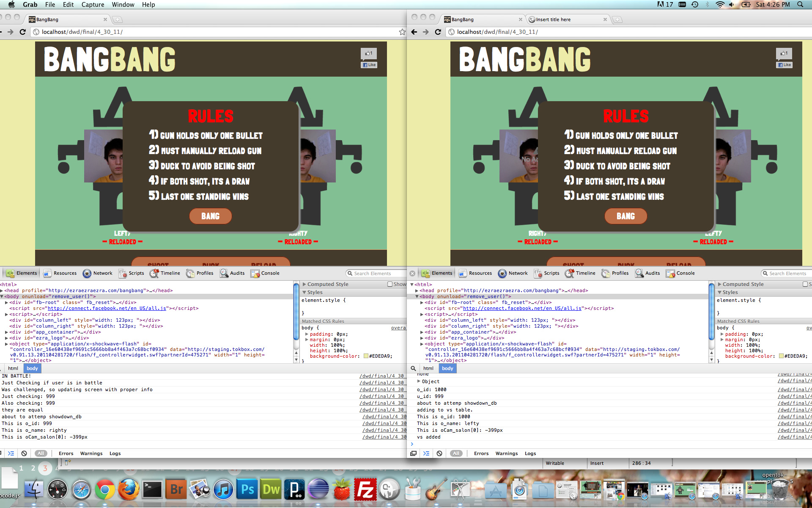Open the Capture menu in the menu bar
This screenshot has height=508, width=812.
[93, 4]
